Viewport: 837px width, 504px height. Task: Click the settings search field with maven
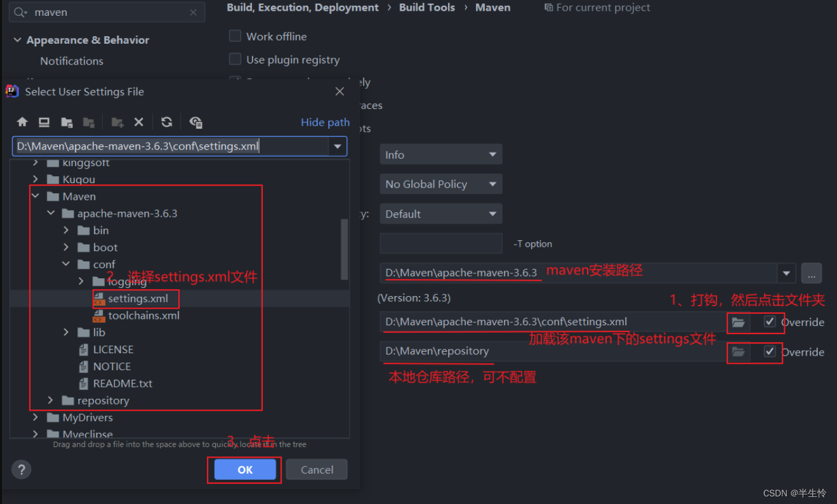coord(108,13)
